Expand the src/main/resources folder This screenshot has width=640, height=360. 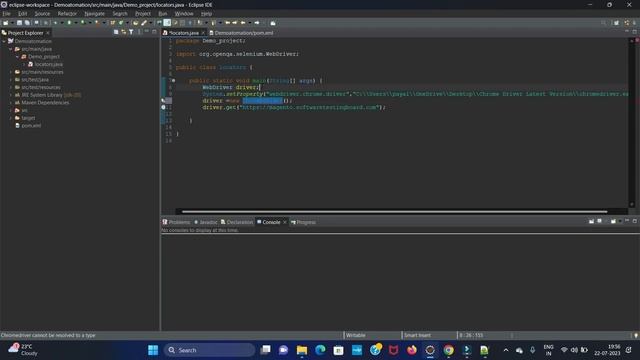(11, 72)
